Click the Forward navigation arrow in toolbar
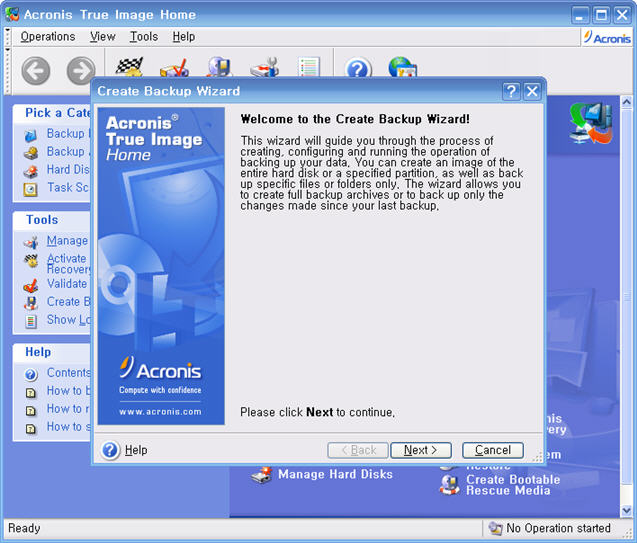637x543 pixels. 81,70
